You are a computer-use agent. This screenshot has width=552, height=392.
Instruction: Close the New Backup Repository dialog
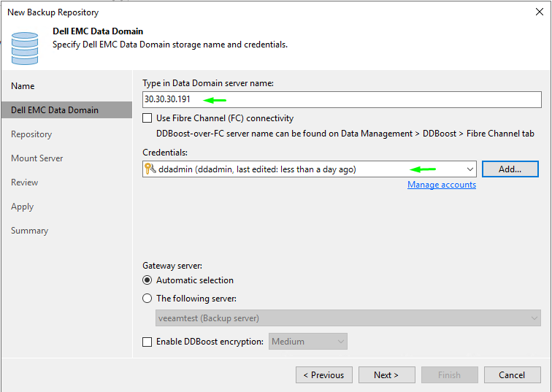[x=539, y=12]
